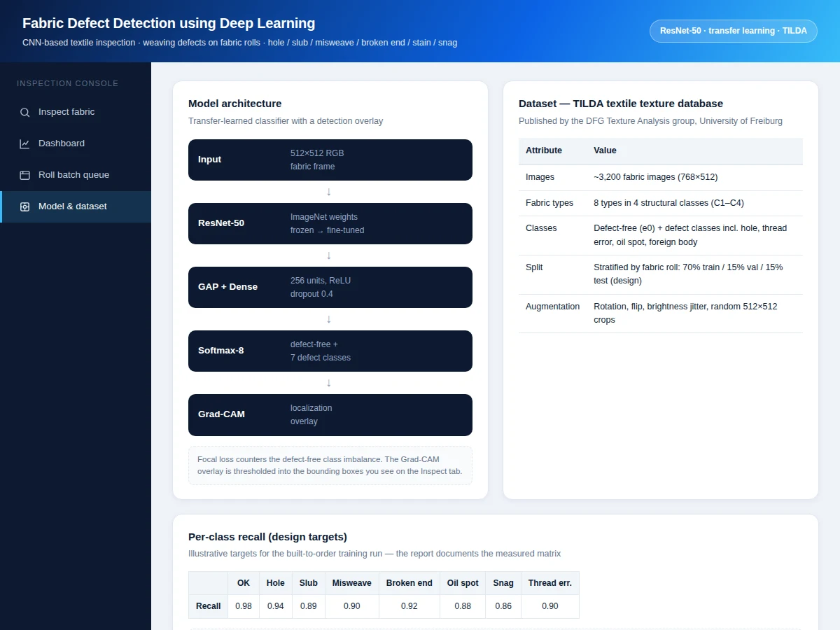Select the Augmentation table row
The image size is (840, 630).
[x=661, y=313]
